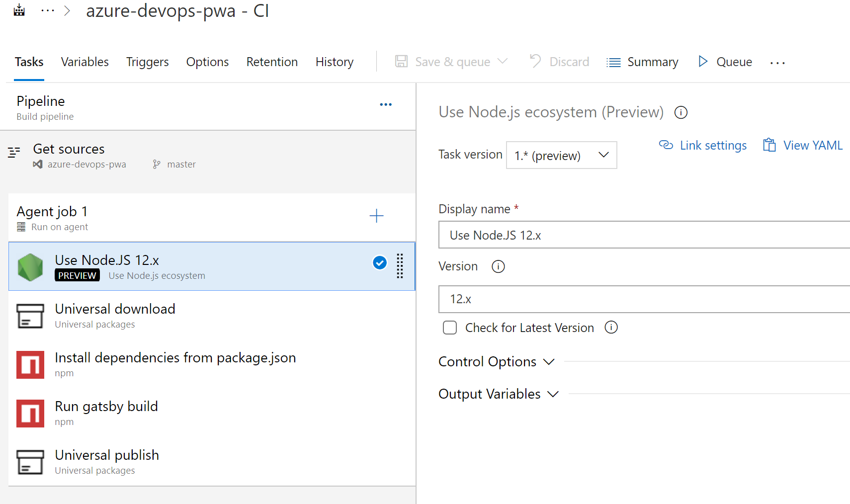Click the Display name input field

tap(644, 235)
